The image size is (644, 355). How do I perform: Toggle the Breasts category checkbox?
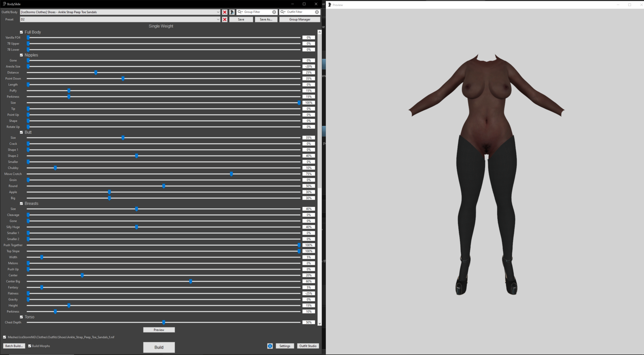[x=21, y=203]
